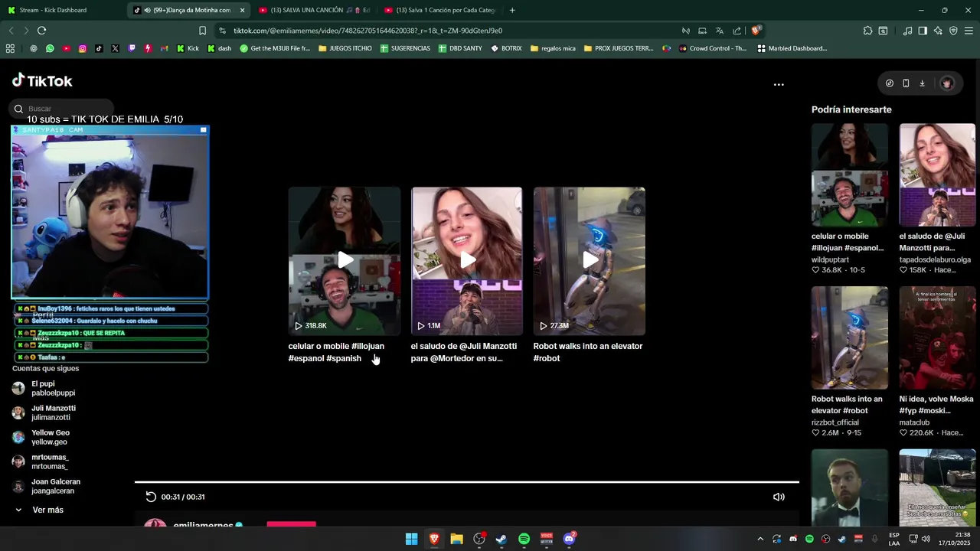
Task: Open the regalos mica bookmark folder
Action: (553, 48)
